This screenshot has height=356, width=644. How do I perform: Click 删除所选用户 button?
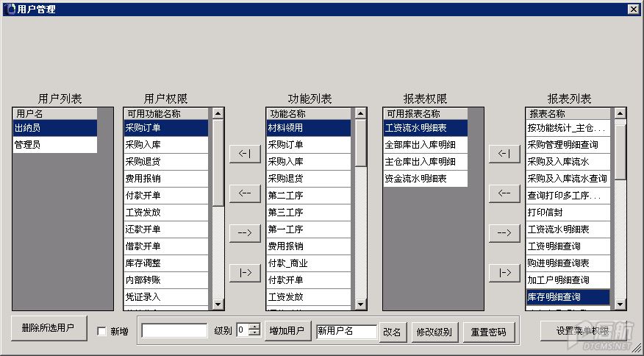[x=49, y=328]
